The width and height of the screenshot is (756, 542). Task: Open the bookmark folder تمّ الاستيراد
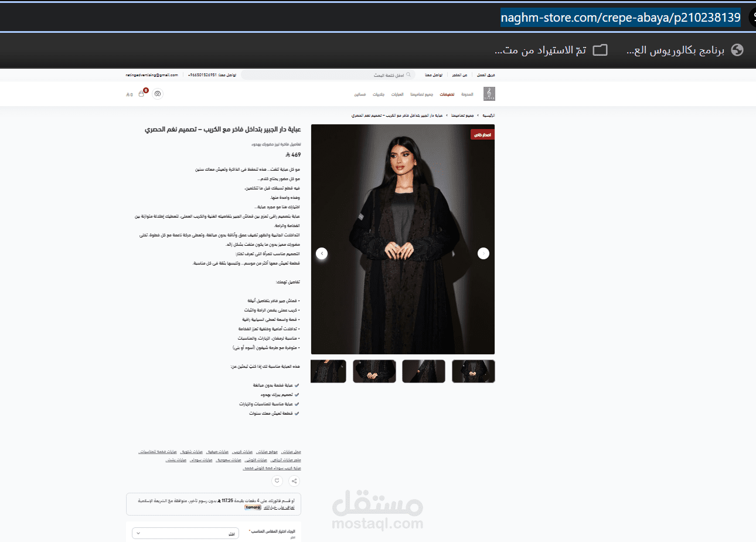coord(552,50)
